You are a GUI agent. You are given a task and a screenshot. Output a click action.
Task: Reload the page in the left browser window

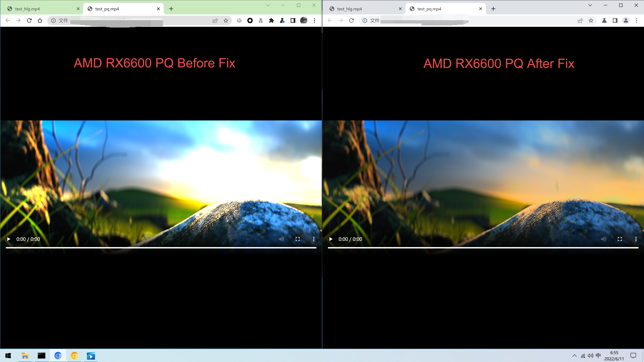(x=29, y=20)
